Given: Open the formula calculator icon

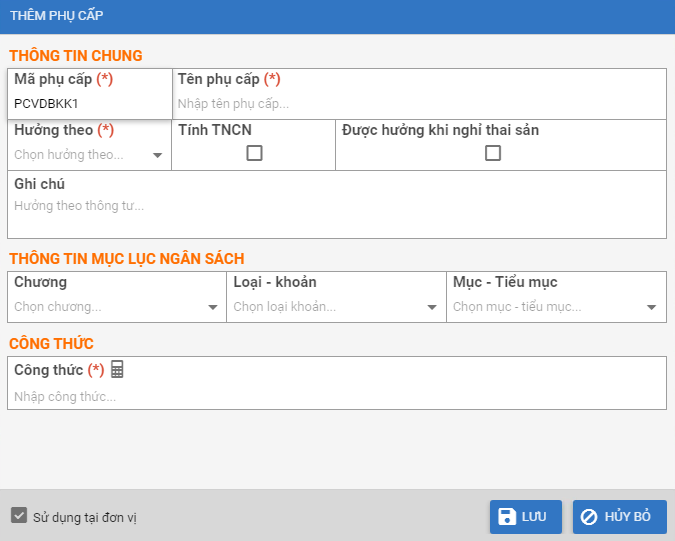Looking at the screenshot, I should [x=117, y=370].
